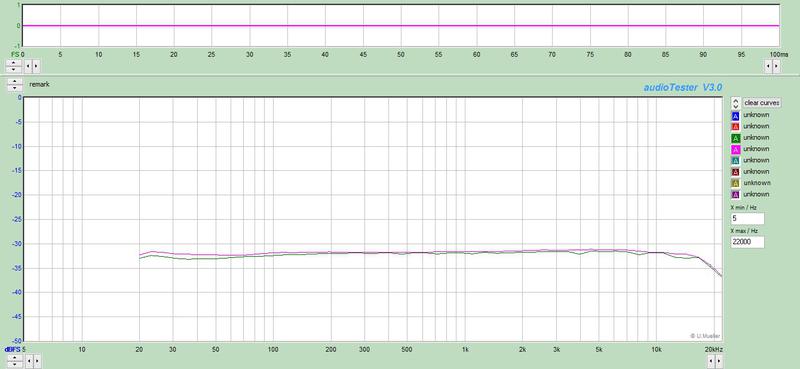
Task: Select the olive curve A slot
Action: click(x=735, y=183)
